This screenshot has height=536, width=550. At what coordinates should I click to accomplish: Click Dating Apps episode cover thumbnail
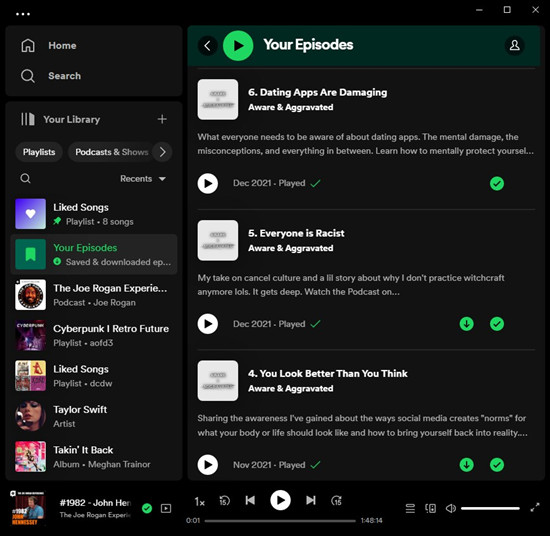pyautogui.click(x=218, y=100)
